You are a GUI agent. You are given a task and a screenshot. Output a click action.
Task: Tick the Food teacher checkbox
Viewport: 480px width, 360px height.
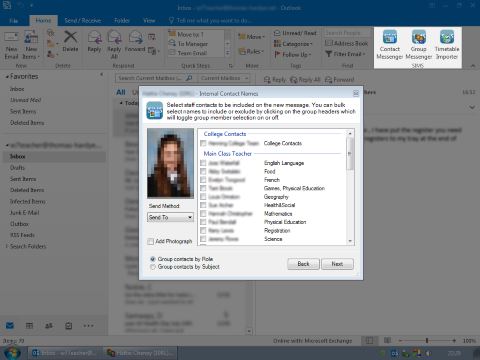click(203, 171)
